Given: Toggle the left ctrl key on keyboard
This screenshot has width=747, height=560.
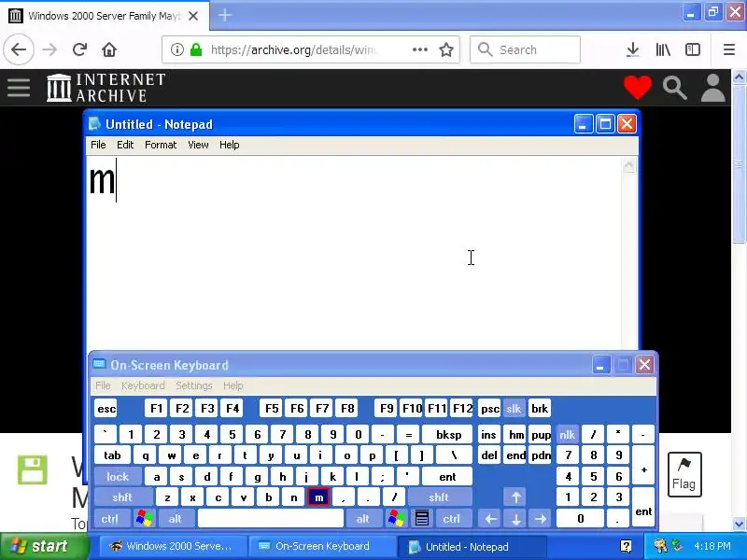Looking at the screenshot, I should tap(110, 518).
